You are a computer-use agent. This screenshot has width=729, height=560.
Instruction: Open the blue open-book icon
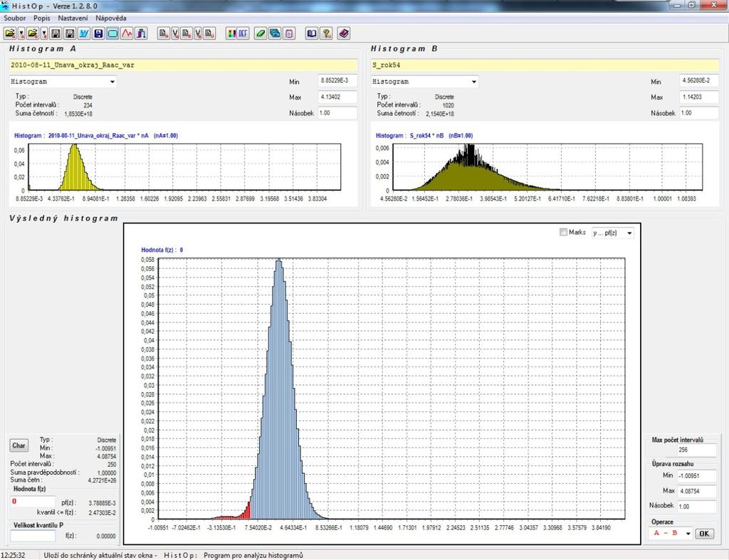[312, 33]
